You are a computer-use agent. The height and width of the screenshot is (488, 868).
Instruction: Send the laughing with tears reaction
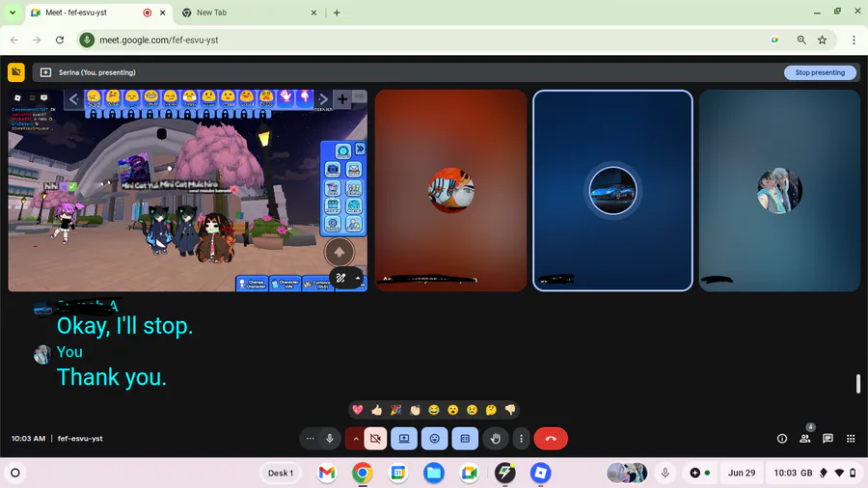[434, 410]
